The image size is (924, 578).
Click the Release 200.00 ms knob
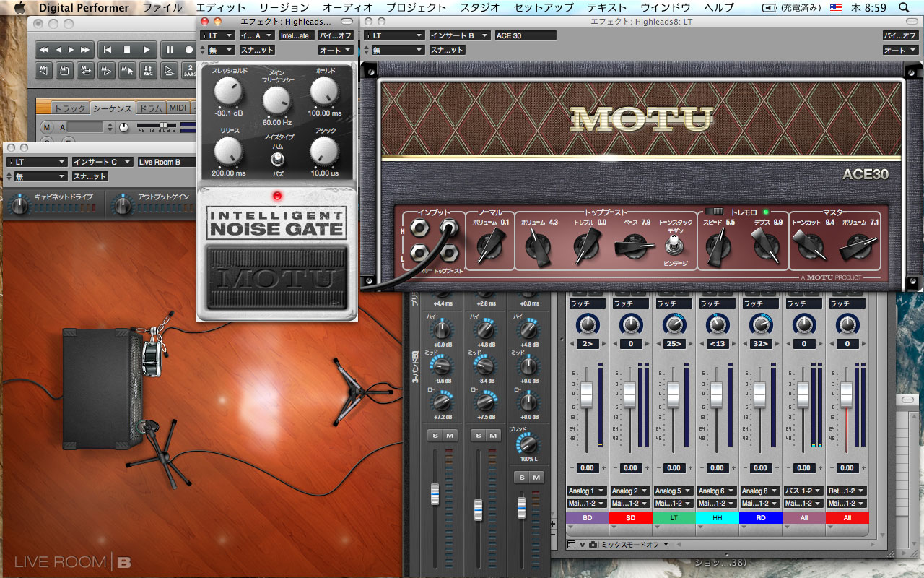click(x=228, y=150)
